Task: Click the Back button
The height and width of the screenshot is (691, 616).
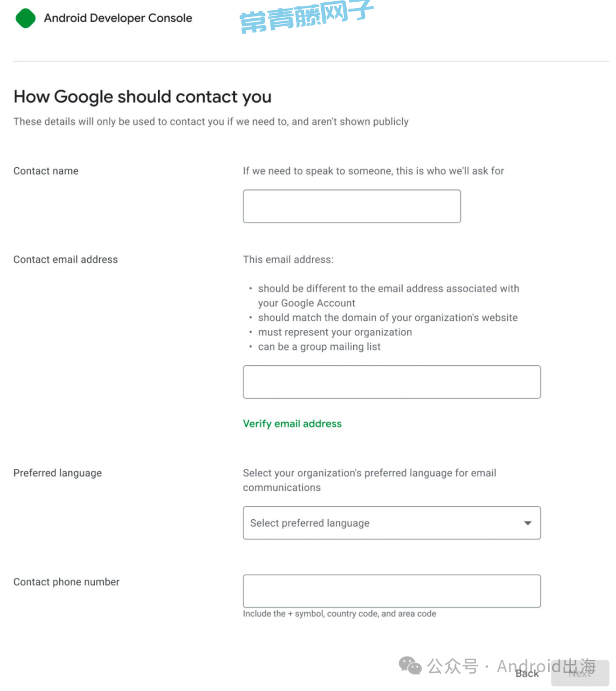Action: click(527, 673)
